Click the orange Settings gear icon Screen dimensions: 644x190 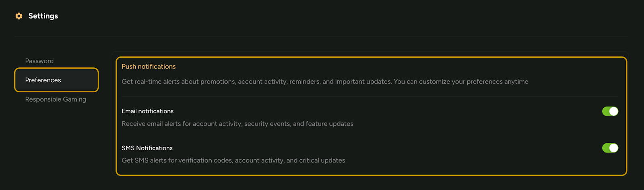[19, 16]
